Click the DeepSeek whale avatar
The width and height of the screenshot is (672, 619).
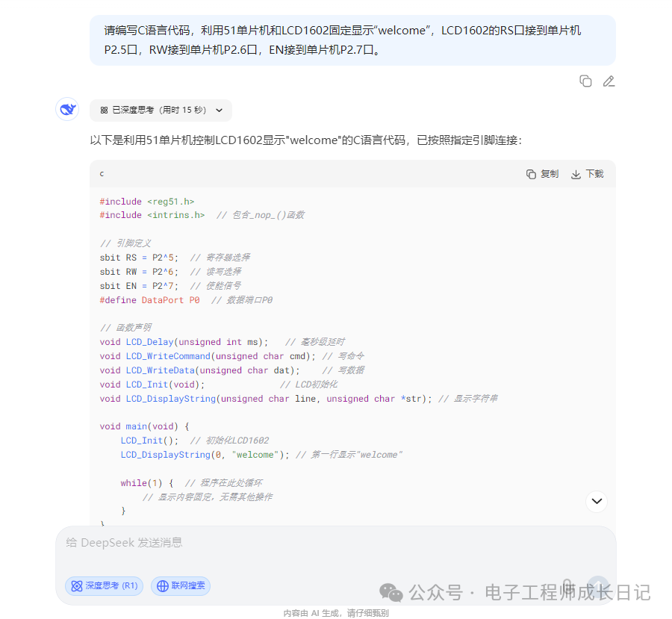(66, 109)
